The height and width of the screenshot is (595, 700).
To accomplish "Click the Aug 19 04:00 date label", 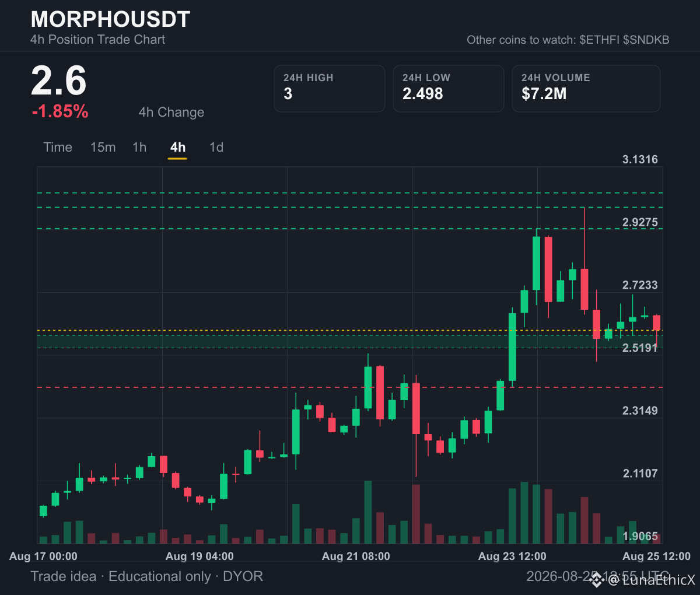I will tap(199, 556).
